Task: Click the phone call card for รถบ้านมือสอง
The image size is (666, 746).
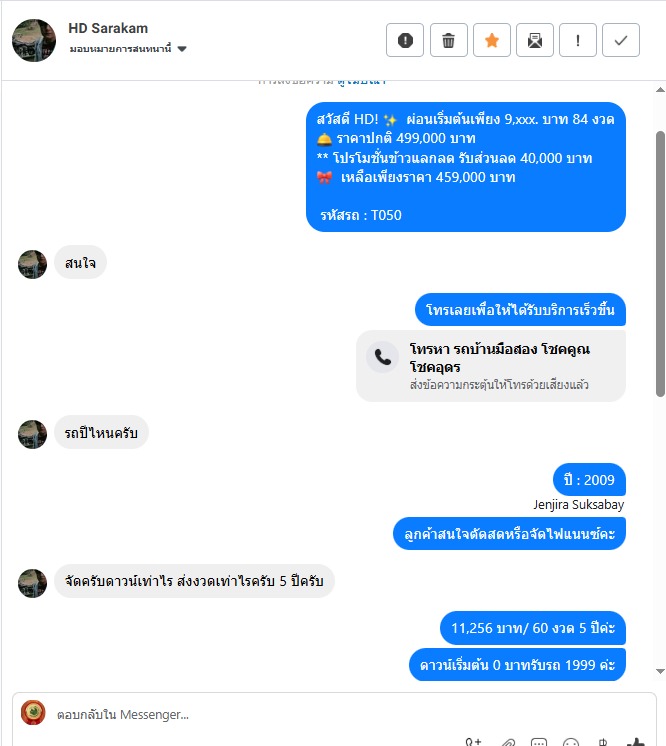Action: (x=490, y=366)
